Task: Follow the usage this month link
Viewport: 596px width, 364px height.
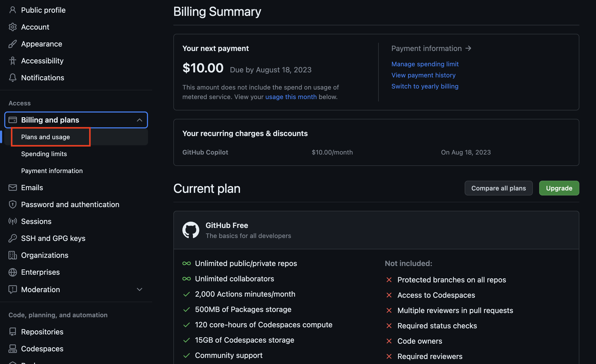Action: point(291,97)
